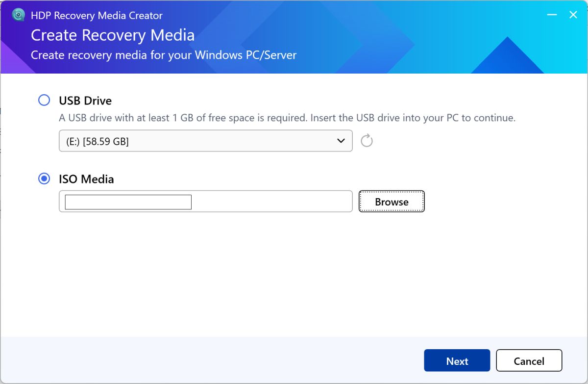The width and height of the screenshot is (588, 384).
Task: Click the 'Create Recovery Media' heading
Action: (113, 35)
